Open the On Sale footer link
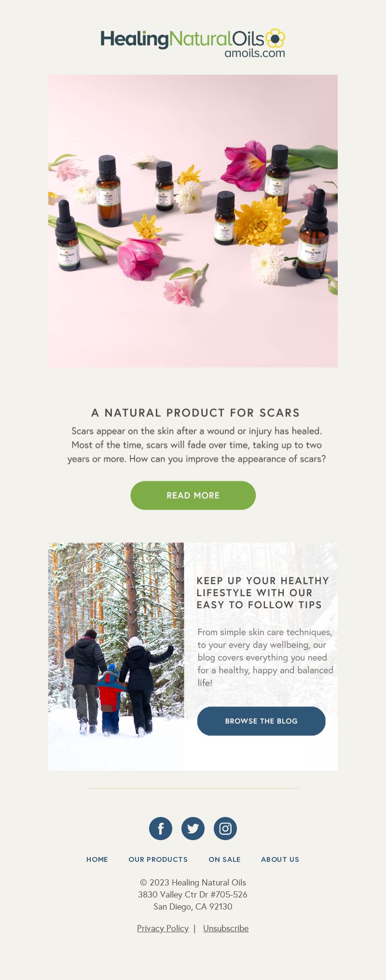Screen dimensions: 386x980 click(x=224, y=859)
